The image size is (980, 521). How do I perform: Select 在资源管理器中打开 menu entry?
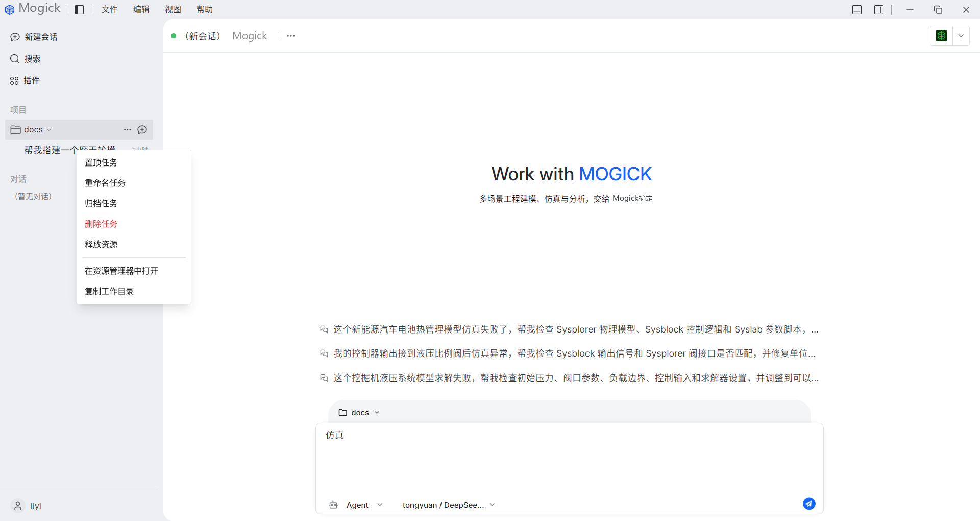click(x=134, y=271)
